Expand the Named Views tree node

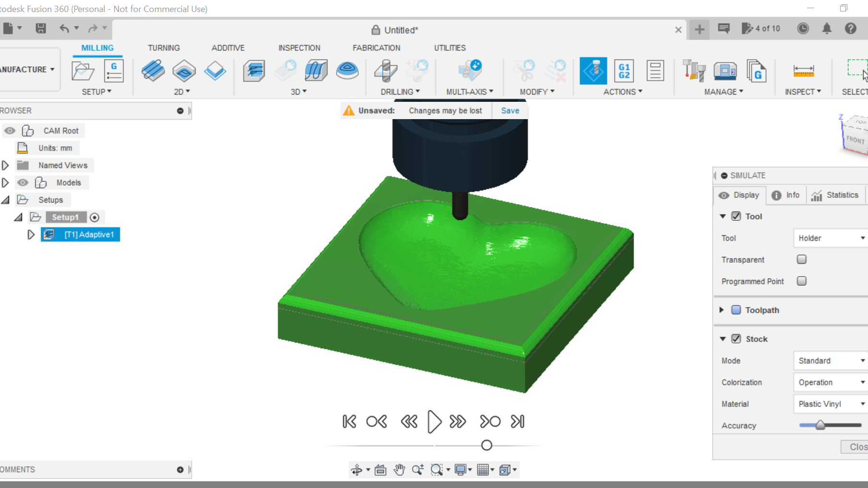(5, 165)
